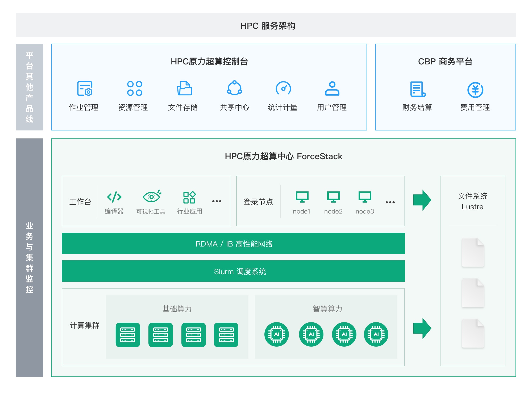
Task: Open the 财务结算 document icon
Action: pos(418,89)
